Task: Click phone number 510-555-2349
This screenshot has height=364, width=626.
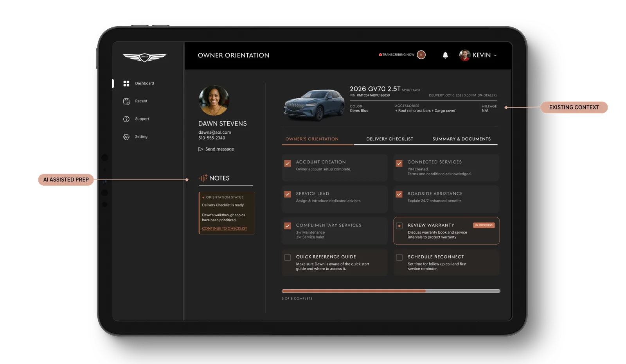Action: pos(212,138)
